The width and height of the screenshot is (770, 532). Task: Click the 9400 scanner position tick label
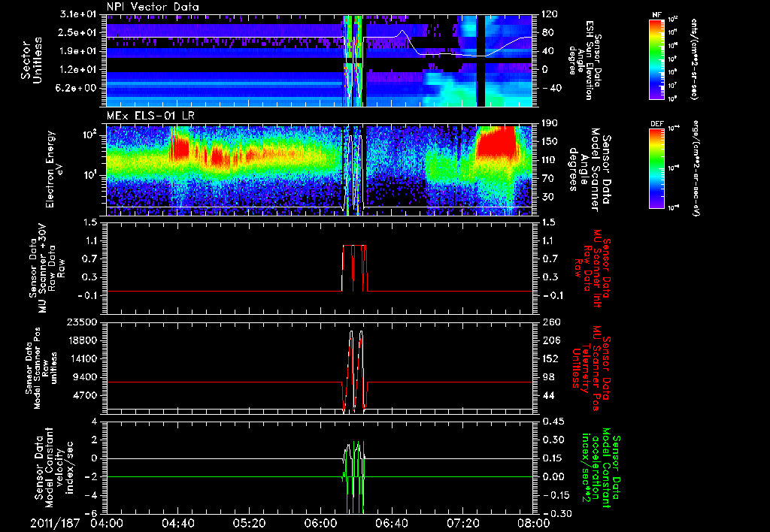(84, 377)
